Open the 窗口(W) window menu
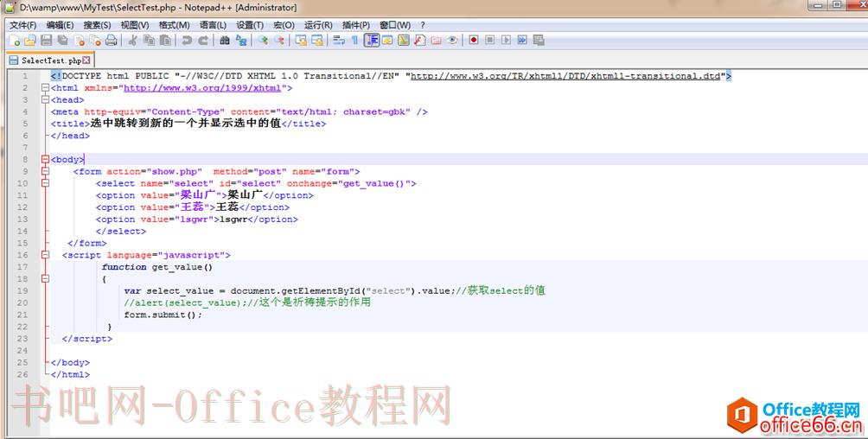 click(395, 25)
